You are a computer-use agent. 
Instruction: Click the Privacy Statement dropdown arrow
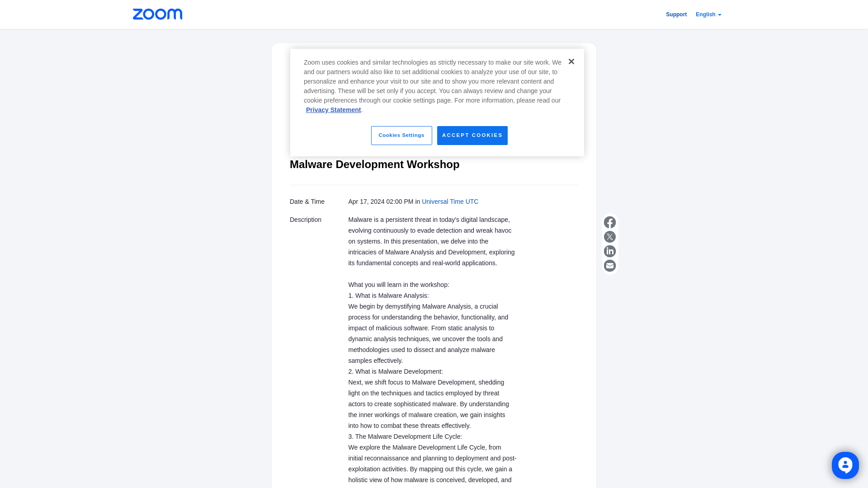[333, 110]
